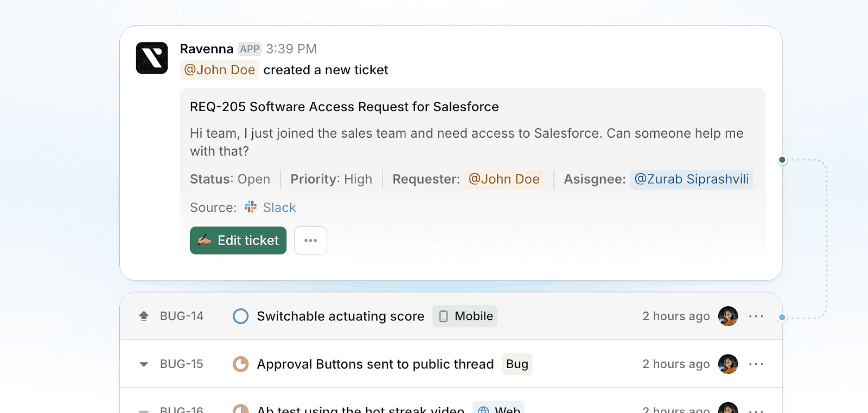Click the 2 hours ago timestamp on BUG-15
Viewport: 868px width, 413px height.
tap(676, 364)
